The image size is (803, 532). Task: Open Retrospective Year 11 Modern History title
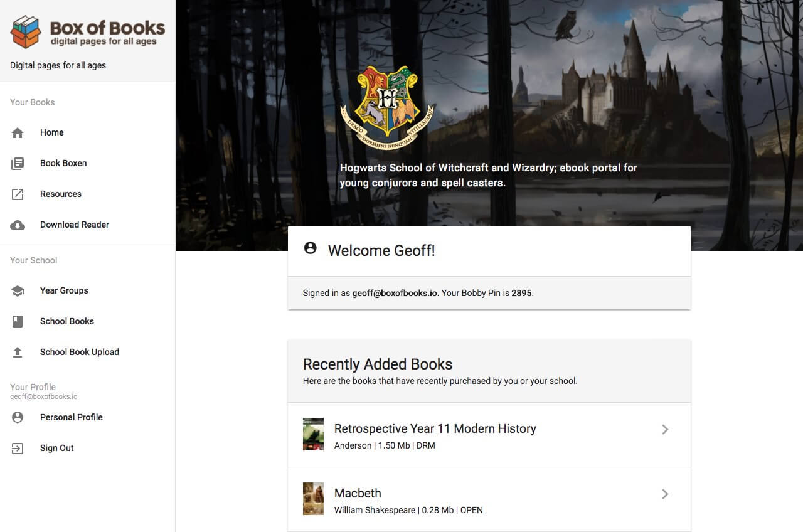[x=435, y=428]
